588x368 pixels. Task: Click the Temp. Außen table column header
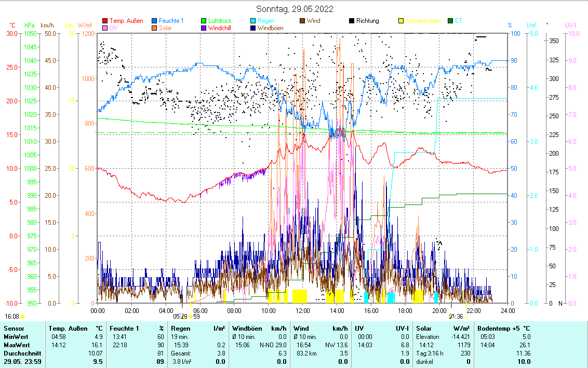pos(68,329)
